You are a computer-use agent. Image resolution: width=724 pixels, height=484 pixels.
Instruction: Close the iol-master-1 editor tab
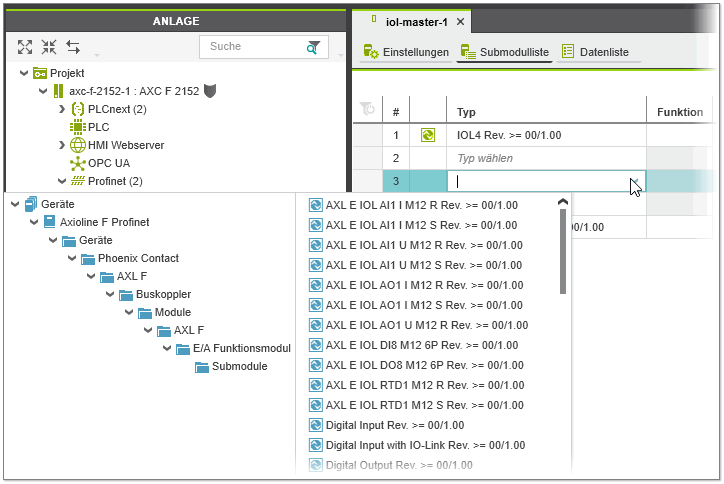click(x=460, y=22)
